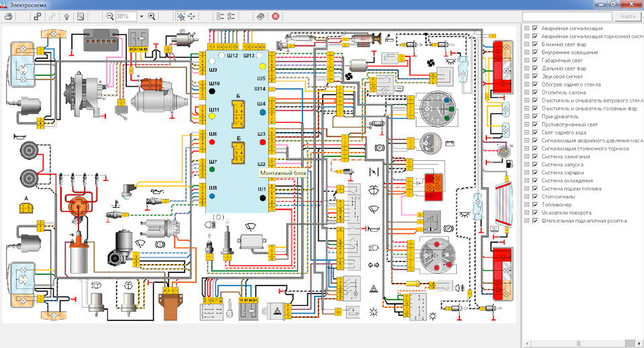The height and width of the screenshot is (348, 644).
Task: Click the print icon in the toolbar
Action: tap(9, 16)
